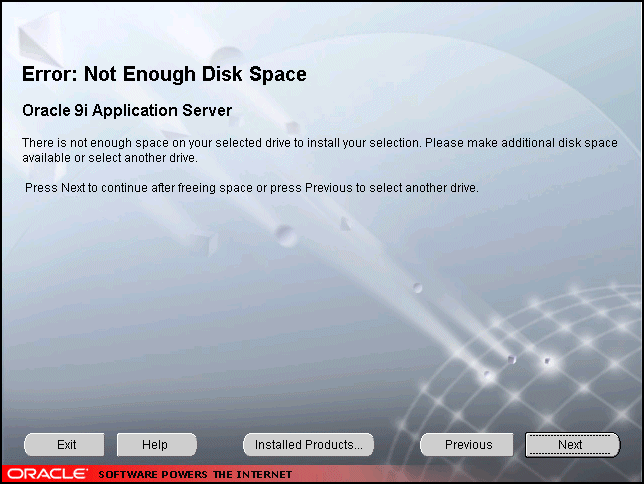644x484 pixels.
Task: Click the Exit button
Action: click(64, 445)
